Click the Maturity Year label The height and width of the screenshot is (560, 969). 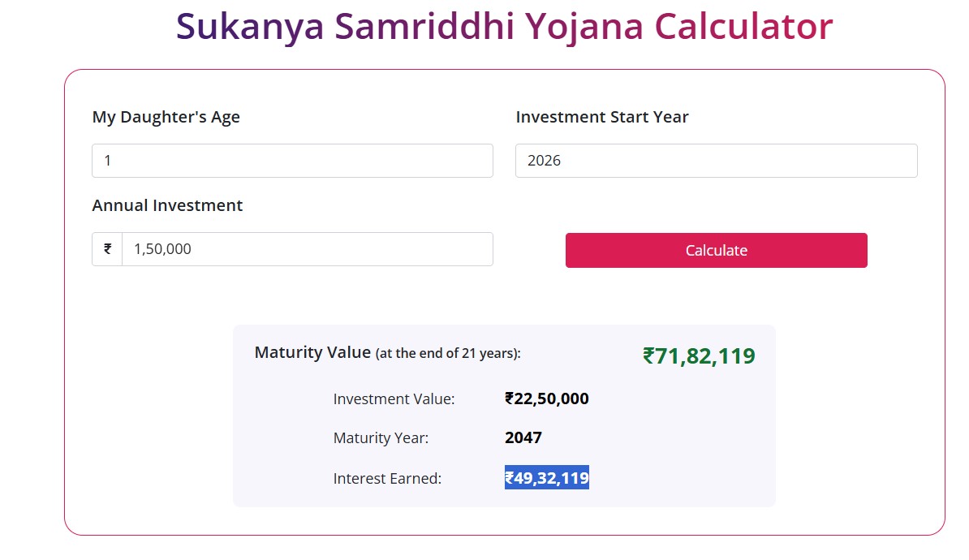[381, 438]
